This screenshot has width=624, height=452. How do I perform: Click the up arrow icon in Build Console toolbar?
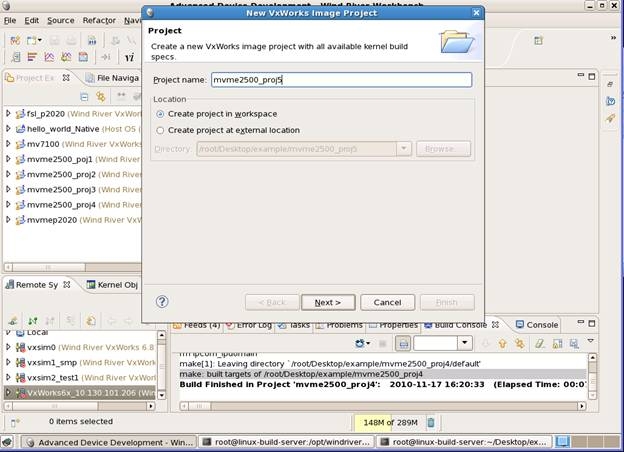(x=502, y=343)
